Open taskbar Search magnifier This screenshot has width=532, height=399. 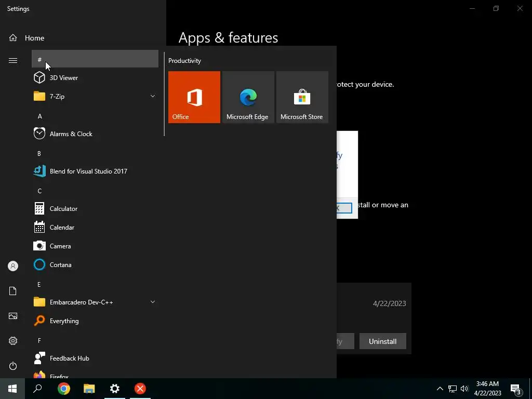[x=37, y=389]
